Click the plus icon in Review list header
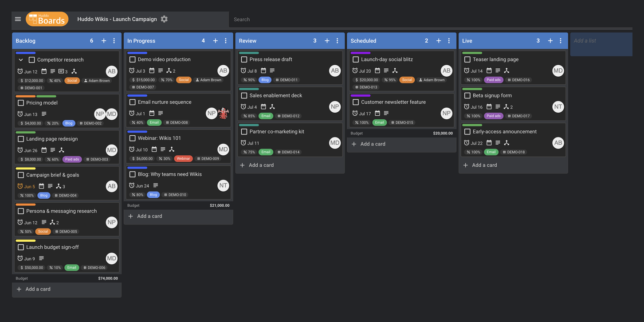644x322 pixels. click(327, 41)
